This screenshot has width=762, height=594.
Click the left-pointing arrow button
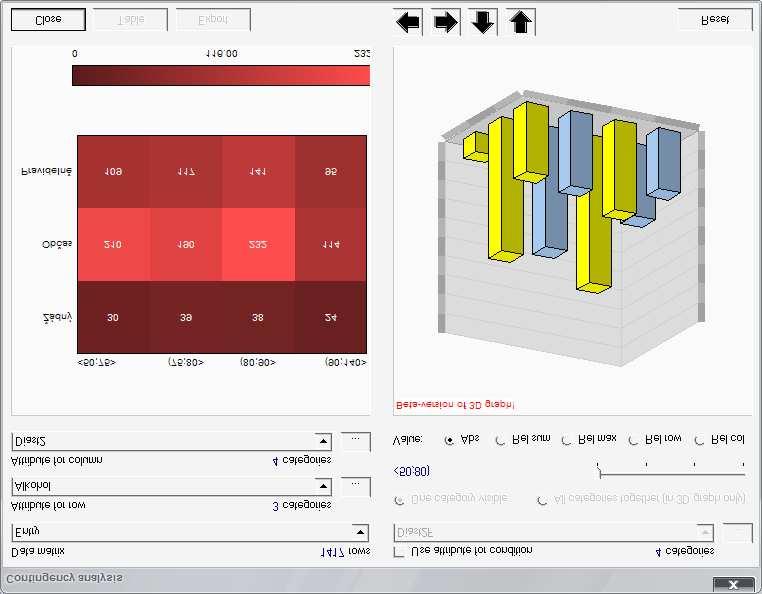click(x=408, y=22)
